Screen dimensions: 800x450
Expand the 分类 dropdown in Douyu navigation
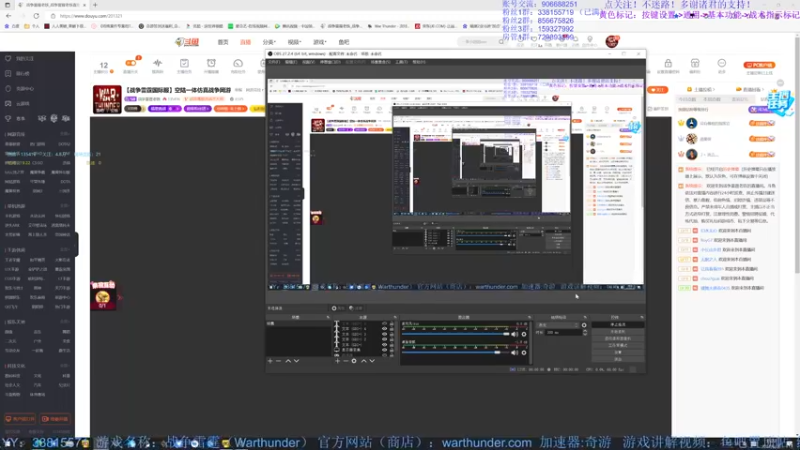(x=269, y=42)
